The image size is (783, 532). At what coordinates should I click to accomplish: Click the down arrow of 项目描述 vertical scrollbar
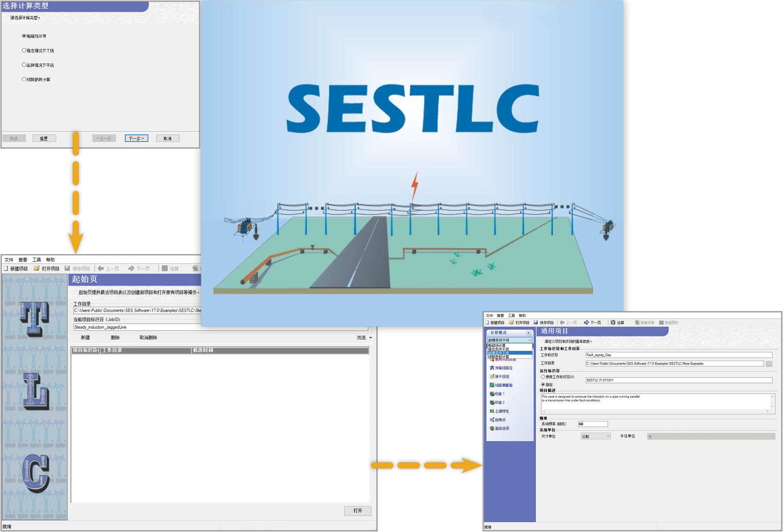click(x=772, y=406)
